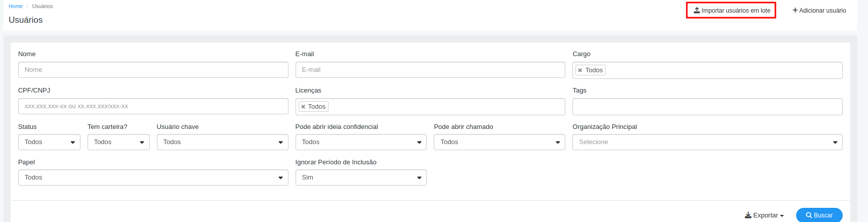Image resolution: width=868 pixels, height=222 pixels.
Task: Click into the E-mail input field
Action: click(x=430, y=70)
